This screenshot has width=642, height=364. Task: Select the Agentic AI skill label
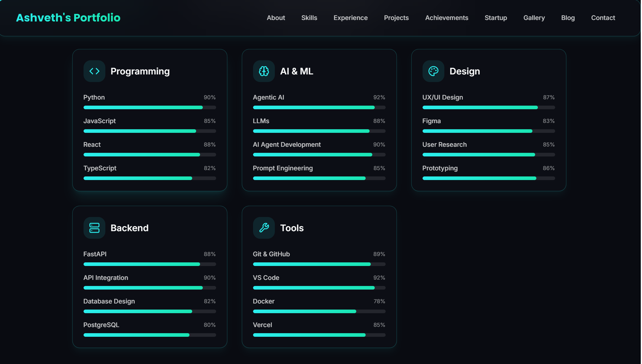click(x=268, y=97)
